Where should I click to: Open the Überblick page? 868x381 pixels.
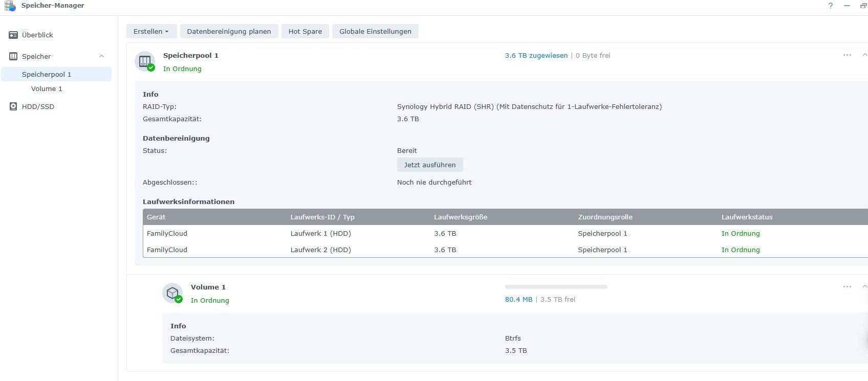coord(37,35)
